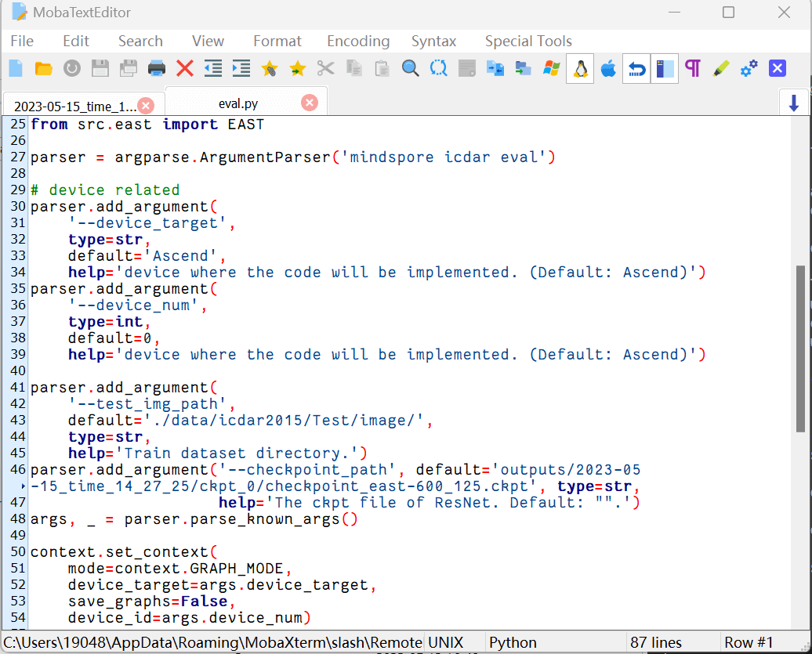Toggle word wrap with the return arrow icon
This screenshot has width=812, height=654.
tap(636, 68)
